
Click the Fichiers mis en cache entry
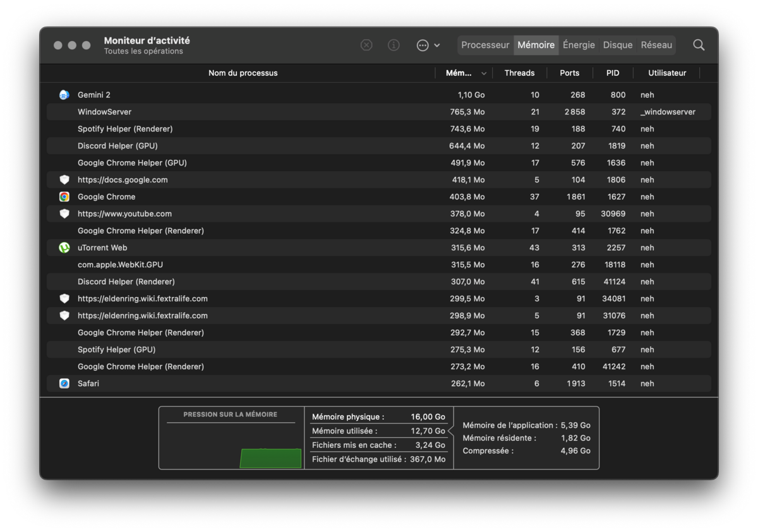pyautogui.click(x=378, y=445)
